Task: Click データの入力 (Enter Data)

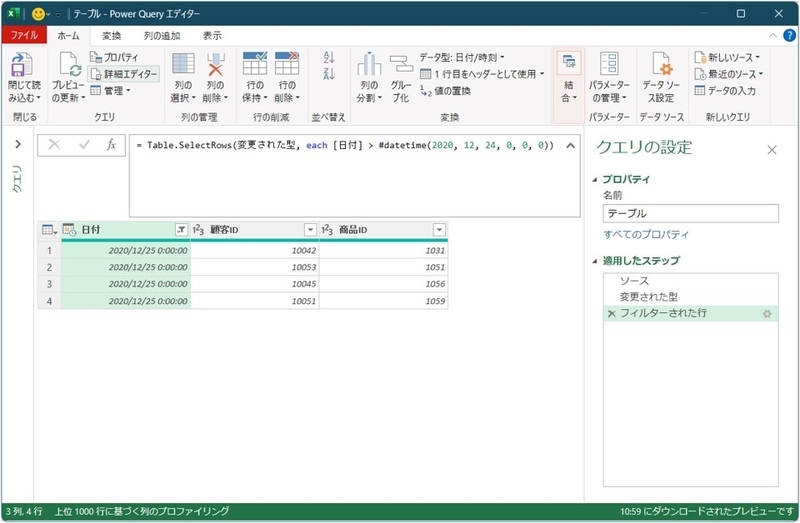Action: pyautogui.click(x=725, y=91)
